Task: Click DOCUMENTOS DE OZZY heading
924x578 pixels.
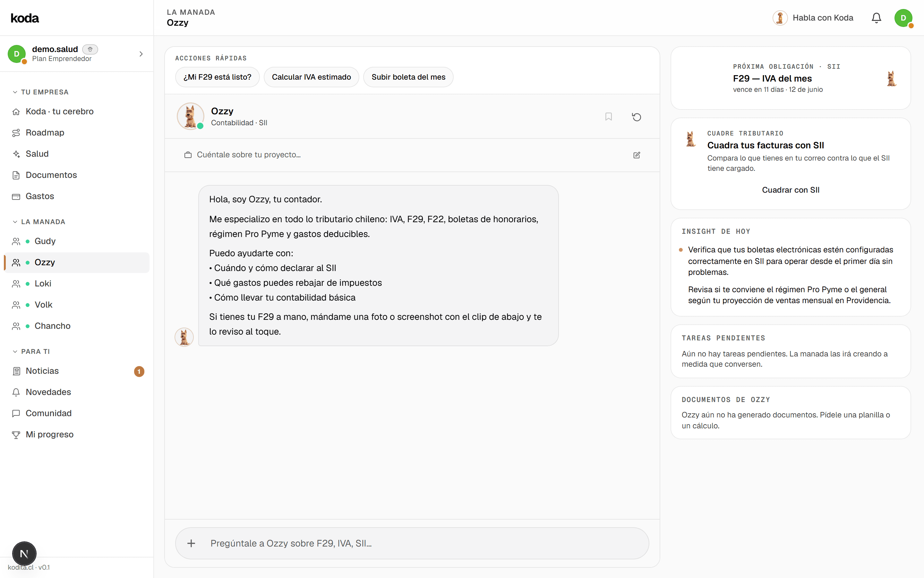Action: pos(725,399)
